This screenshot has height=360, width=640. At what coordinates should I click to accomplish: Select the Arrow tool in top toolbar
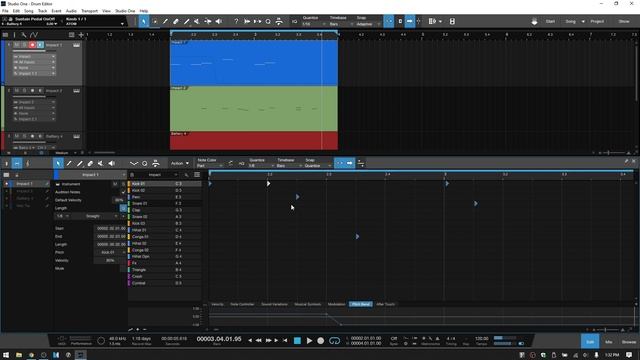(144, 21)
